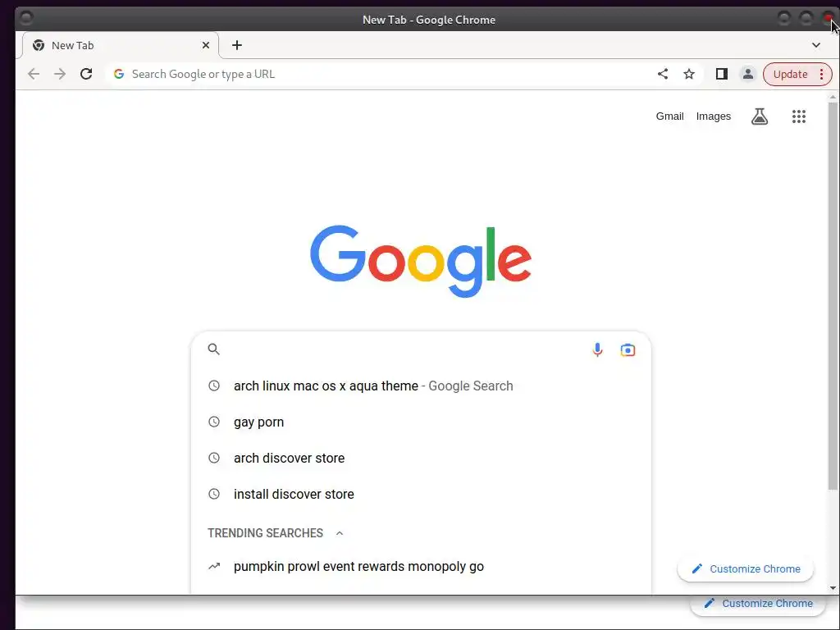Search by image with camera icon
840x630 pixels.
[628, 349]
